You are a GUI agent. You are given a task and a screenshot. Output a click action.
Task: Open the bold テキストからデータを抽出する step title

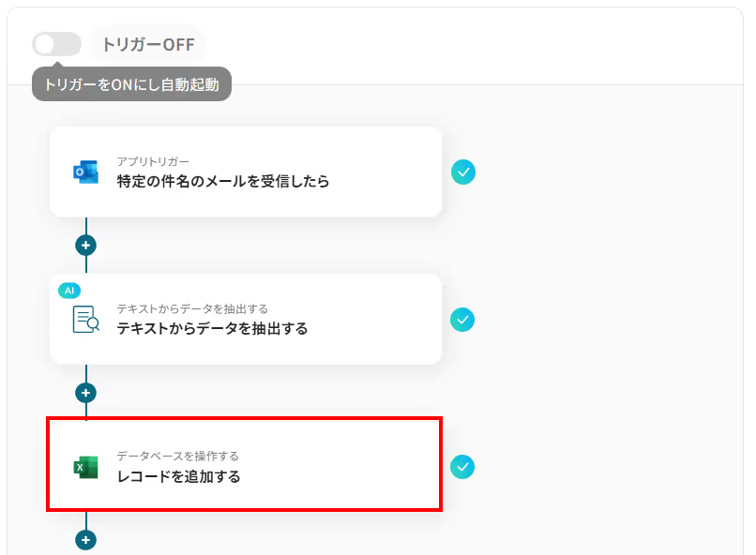click(212, 328)
